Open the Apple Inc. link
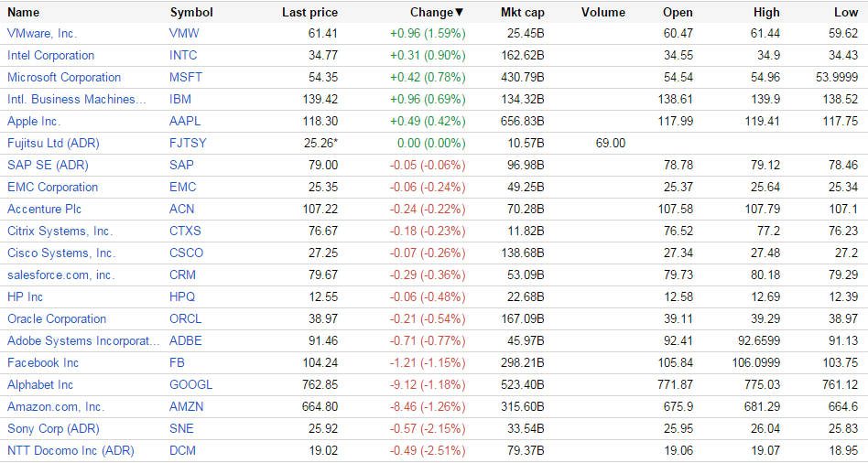 pyautogui.click(x=34, y=122)
